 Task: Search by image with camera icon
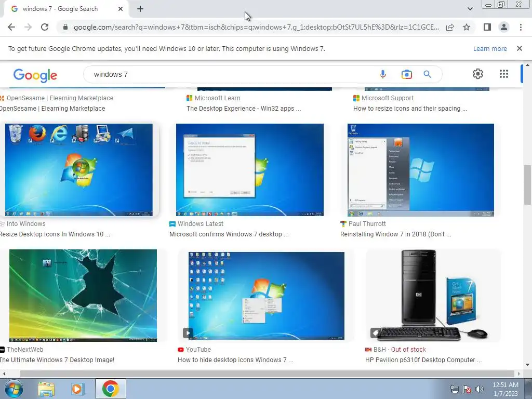tap(406, 74)
